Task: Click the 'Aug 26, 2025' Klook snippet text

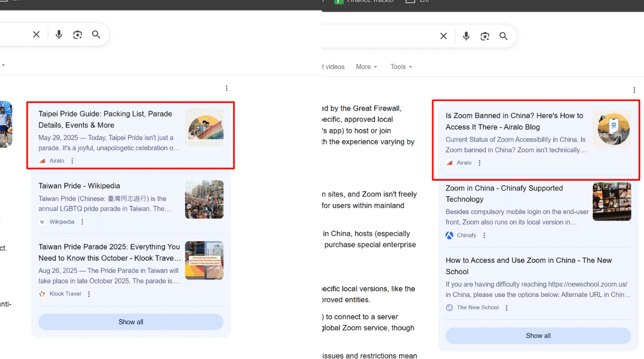Action: click(109, 276)
